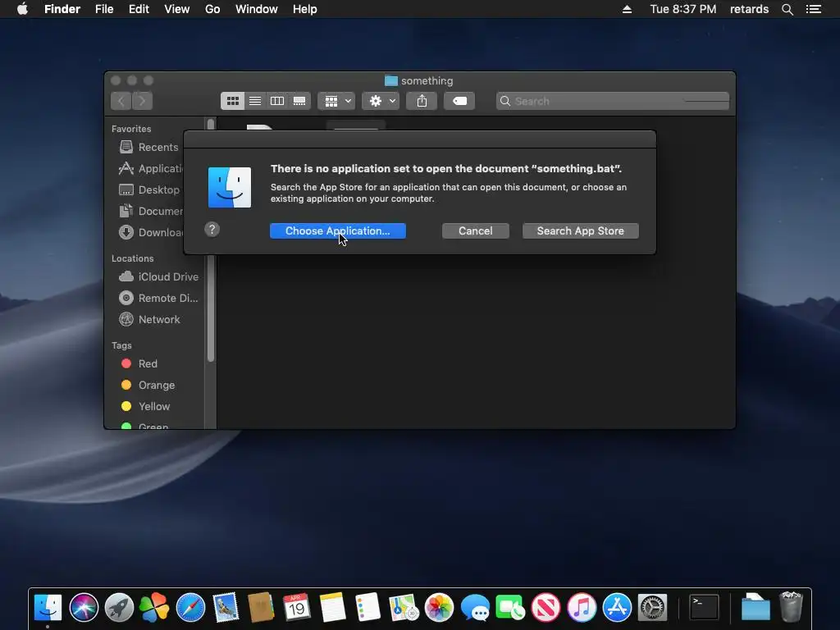The image size is (840, 630).
Task: Open Calendar from the Dock
Action: coord(297,608)
